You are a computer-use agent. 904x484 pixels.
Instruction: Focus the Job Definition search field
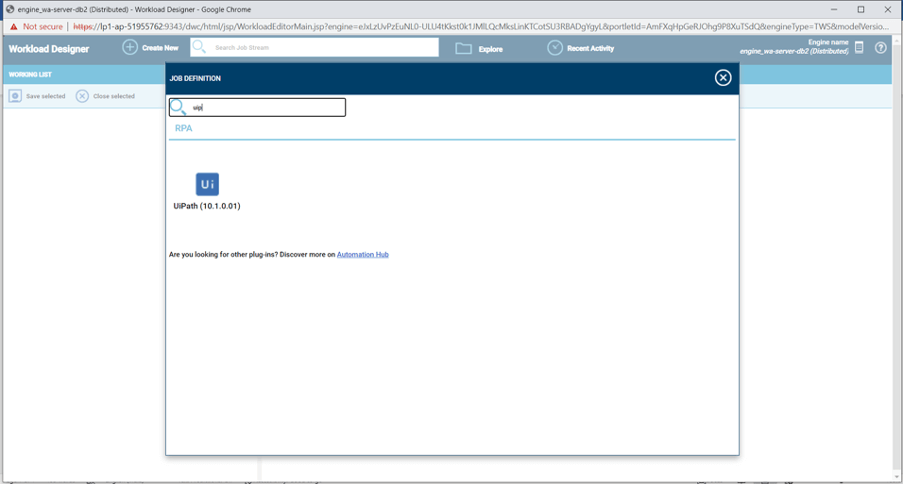click(x=266, y=107)
